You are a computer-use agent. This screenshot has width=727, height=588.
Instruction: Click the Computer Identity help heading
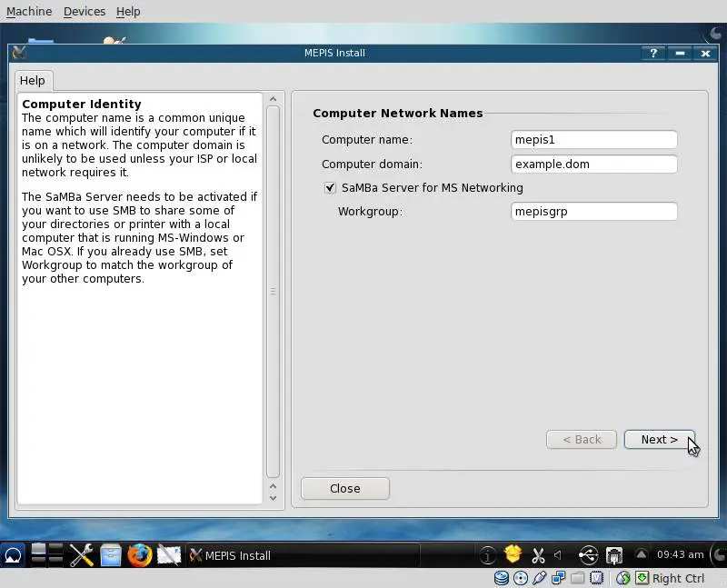pos(82,104)
